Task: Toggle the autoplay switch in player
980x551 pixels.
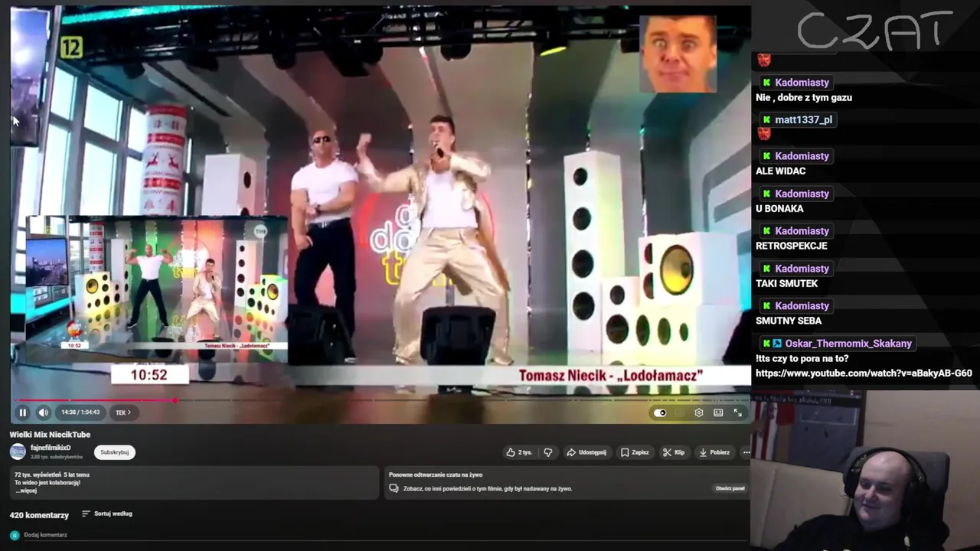Action: click(660, 412)
